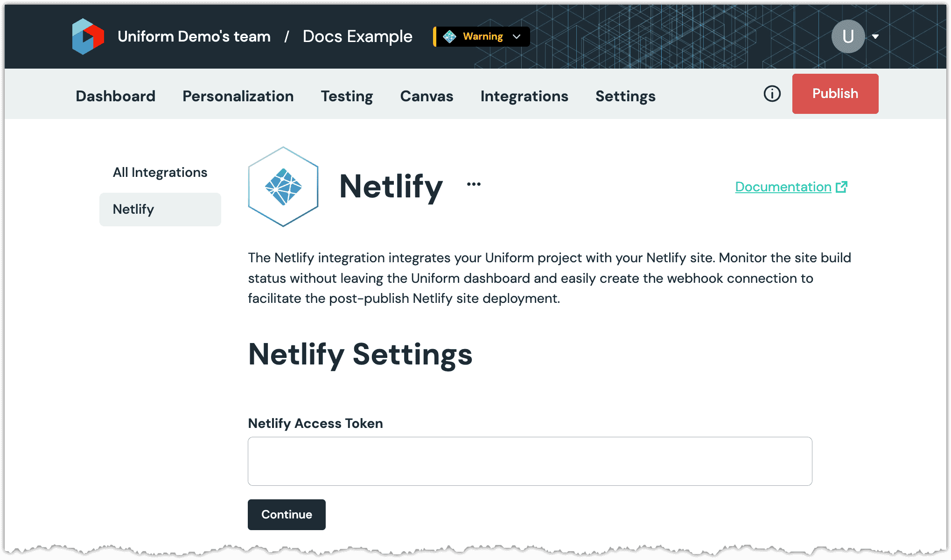The width and height of the screenshot is (951, 560).
Task: Click the red Publish button
Action: tap(835, 94)
